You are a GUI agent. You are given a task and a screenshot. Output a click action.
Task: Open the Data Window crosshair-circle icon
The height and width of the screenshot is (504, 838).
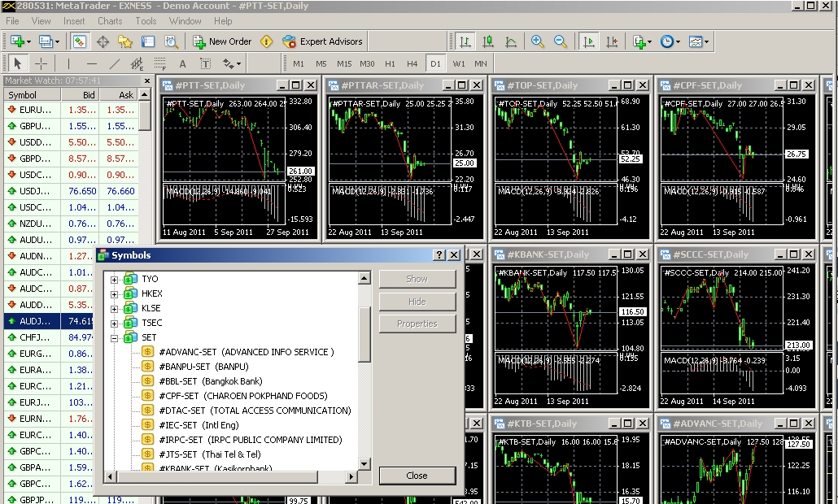[x=103, y=41]
